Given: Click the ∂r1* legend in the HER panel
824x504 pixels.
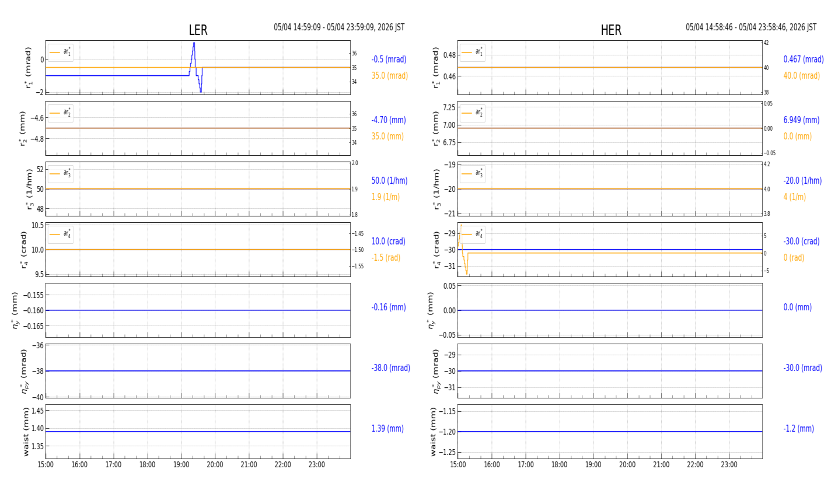Looking at the screenshot, I should 472,52.
